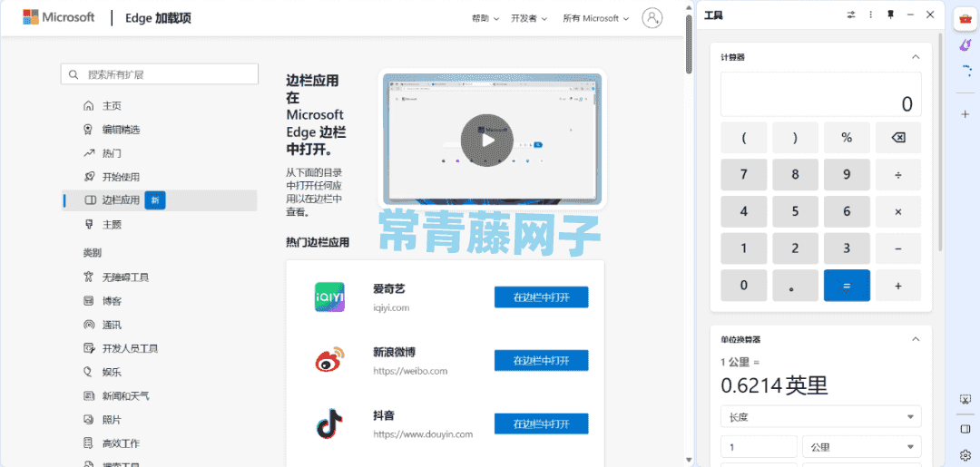
Task: Click the plus operator key
Action: [898, 286]
